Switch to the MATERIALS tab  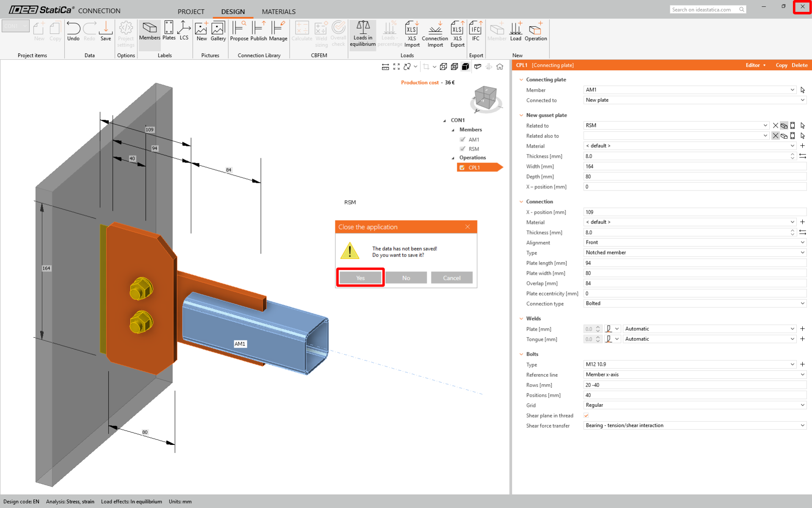coord(278,11)
